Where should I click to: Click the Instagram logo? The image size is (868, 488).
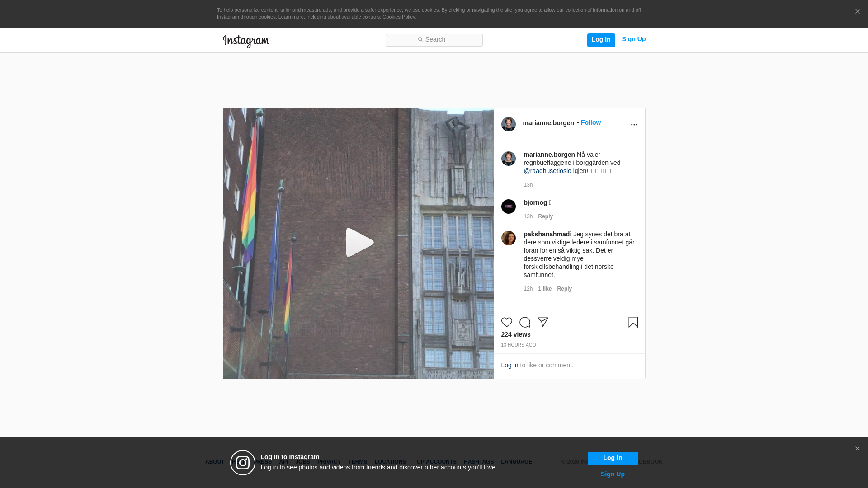[246, 41]
